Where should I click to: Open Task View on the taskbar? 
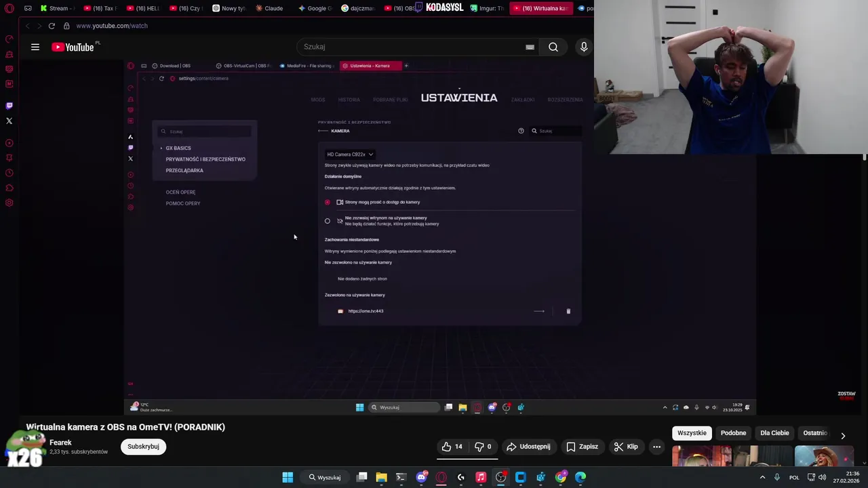pyautogui.click(x=361, y=477)
